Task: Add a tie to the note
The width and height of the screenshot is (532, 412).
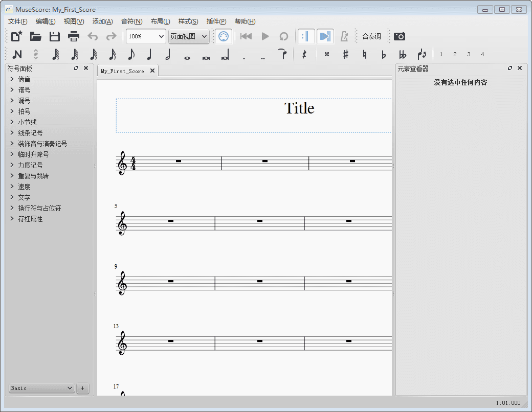Action: click(282, 54)
